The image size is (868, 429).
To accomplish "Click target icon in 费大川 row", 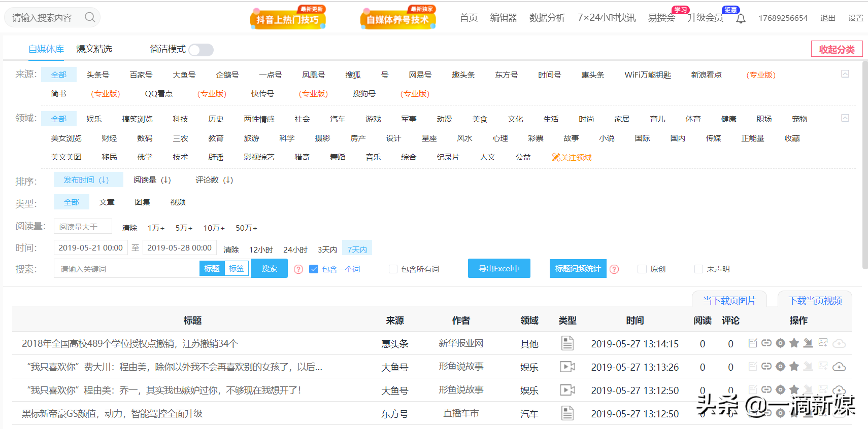I will [780, 366].
